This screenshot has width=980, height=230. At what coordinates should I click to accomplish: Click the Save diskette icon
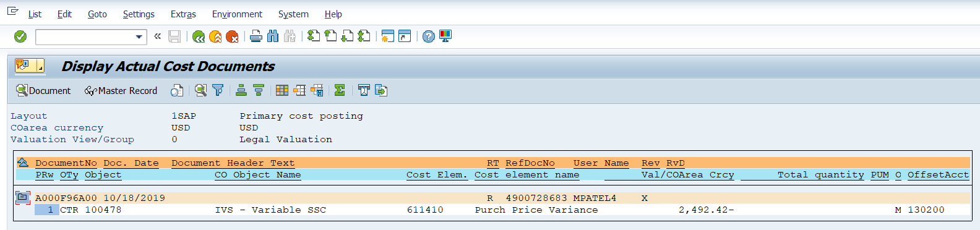pos(175,36)
